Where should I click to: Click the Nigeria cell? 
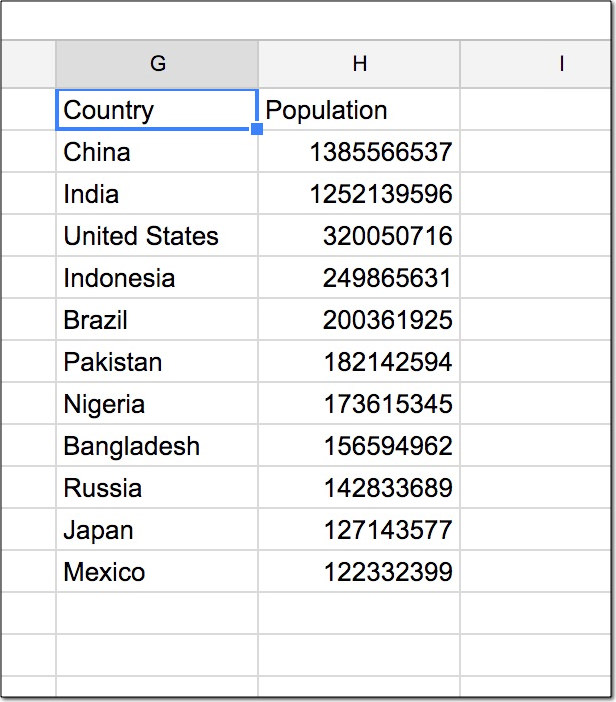[x=157, y=404]
